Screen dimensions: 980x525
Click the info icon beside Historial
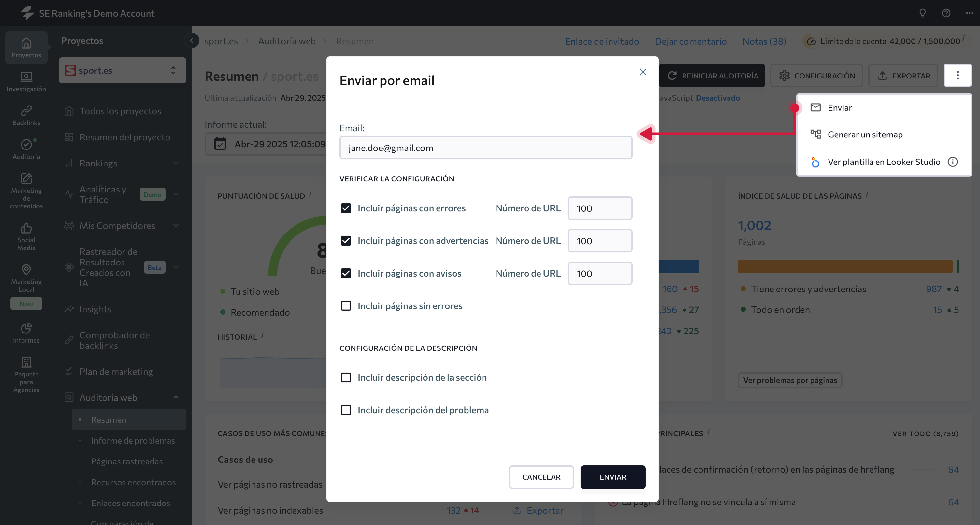pos(263,335)
